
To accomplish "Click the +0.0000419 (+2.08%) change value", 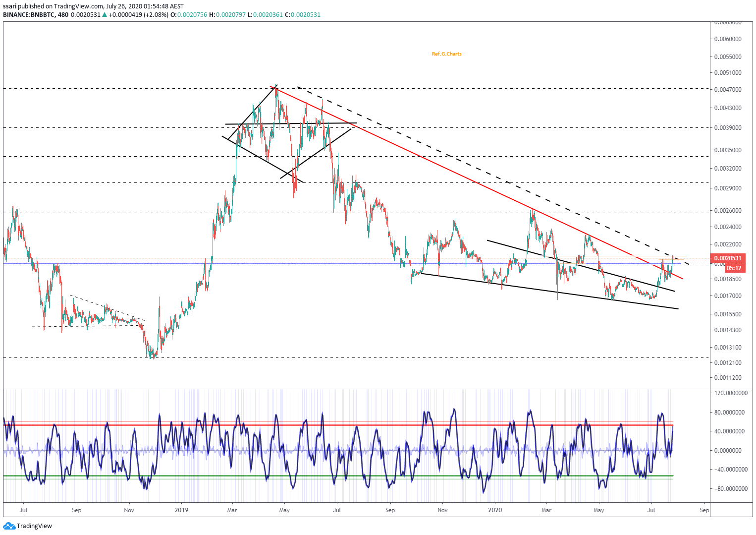I will pos(138,15).
